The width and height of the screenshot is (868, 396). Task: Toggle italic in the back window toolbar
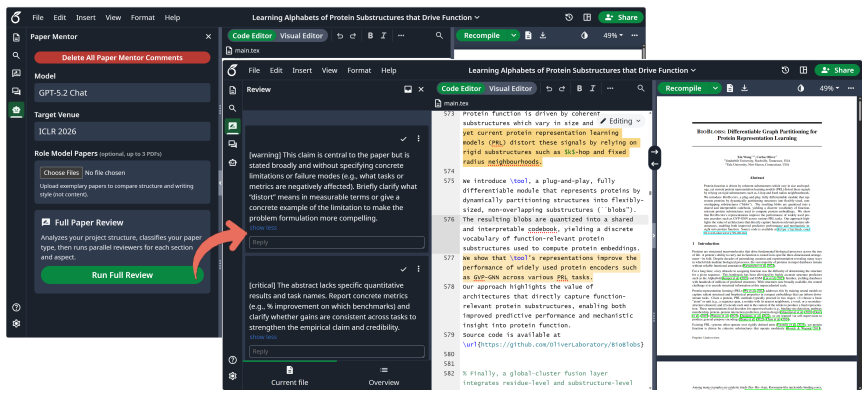pos(383,35)
